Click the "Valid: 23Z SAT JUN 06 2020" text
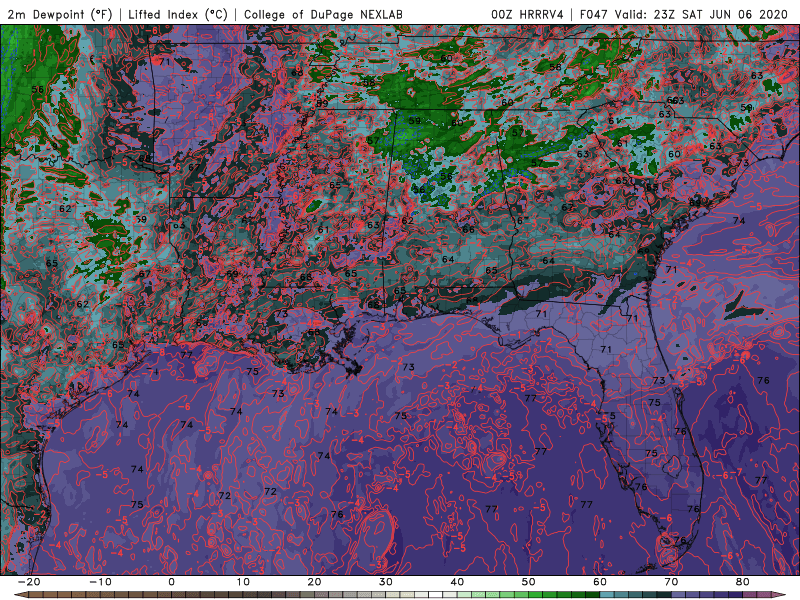The width and height of the screenshot is (800, 600). [701, 14]
